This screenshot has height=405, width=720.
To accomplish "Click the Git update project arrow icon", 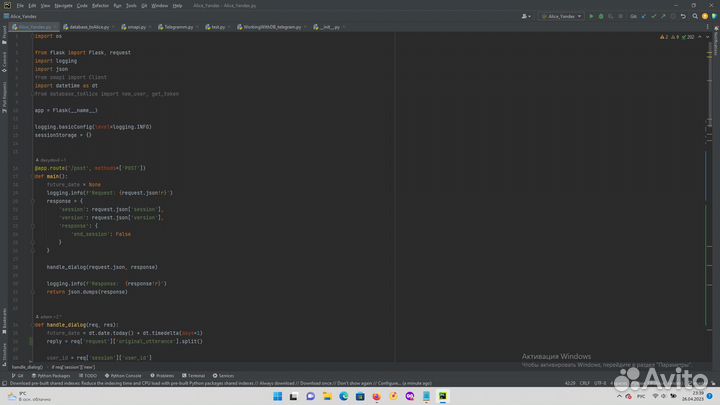I will coord(644,16).
